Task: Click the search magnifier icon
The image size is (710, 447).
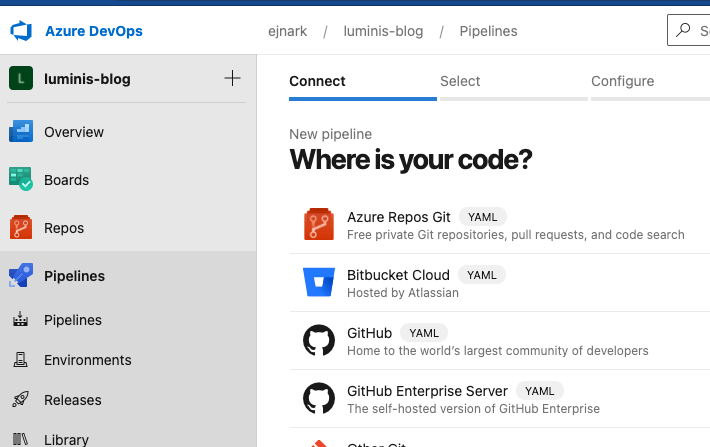Action: (683, 30)
